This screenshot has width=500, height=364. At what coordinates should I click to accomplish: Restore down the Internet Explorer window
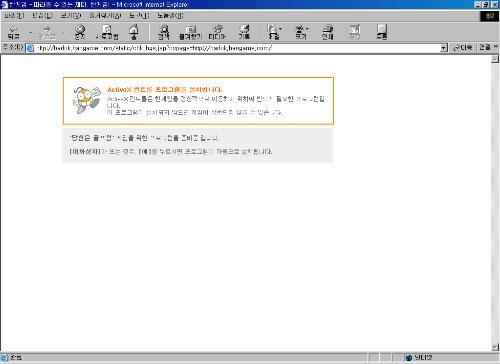(486, 5)
